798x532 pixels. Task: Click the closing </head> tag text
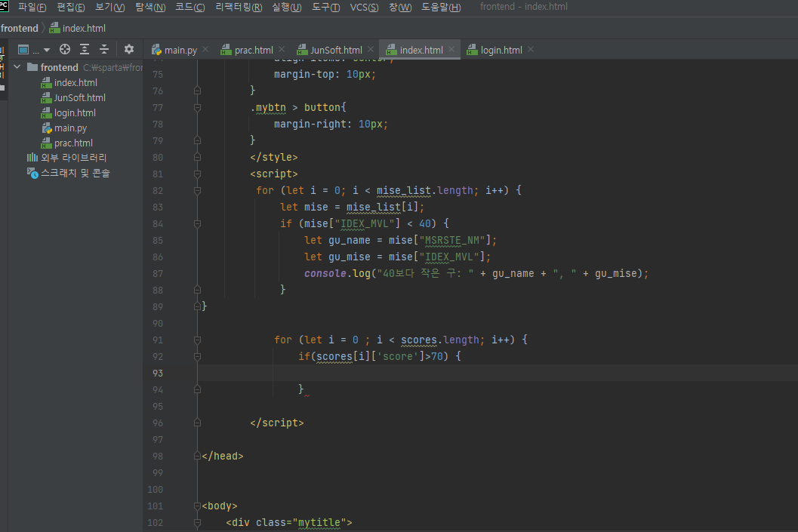[223, 457]
